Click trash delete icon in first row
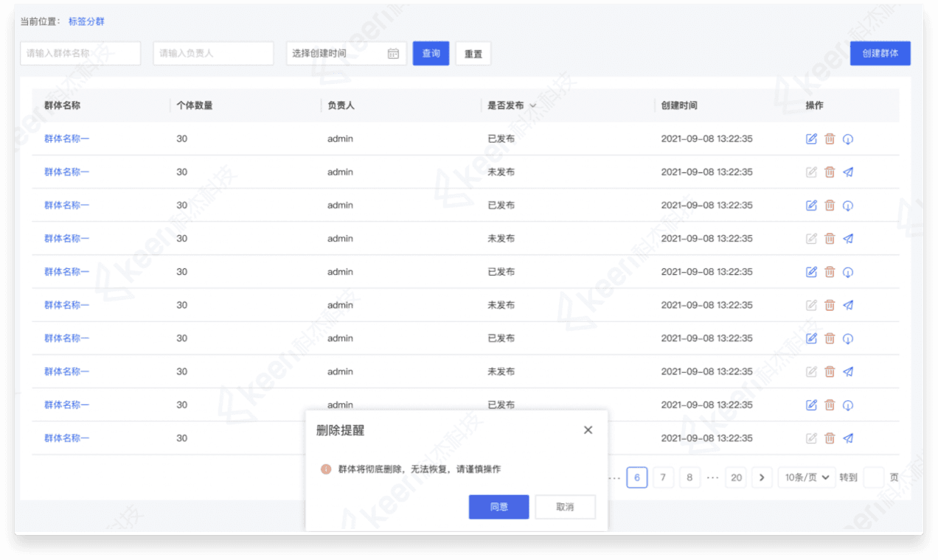 point(830,139)
